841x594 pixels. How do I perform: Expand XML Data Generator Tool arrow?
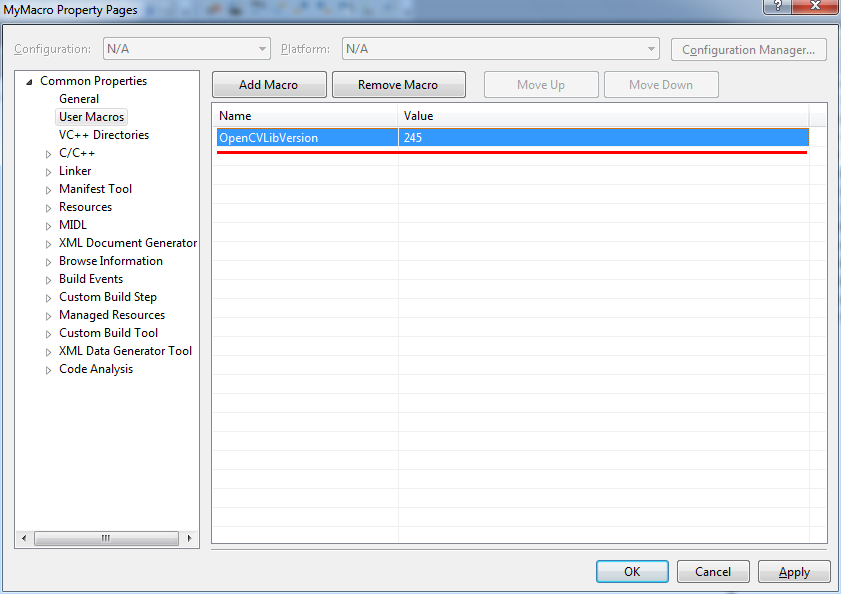pyautogui.click(x=48, y=352)
